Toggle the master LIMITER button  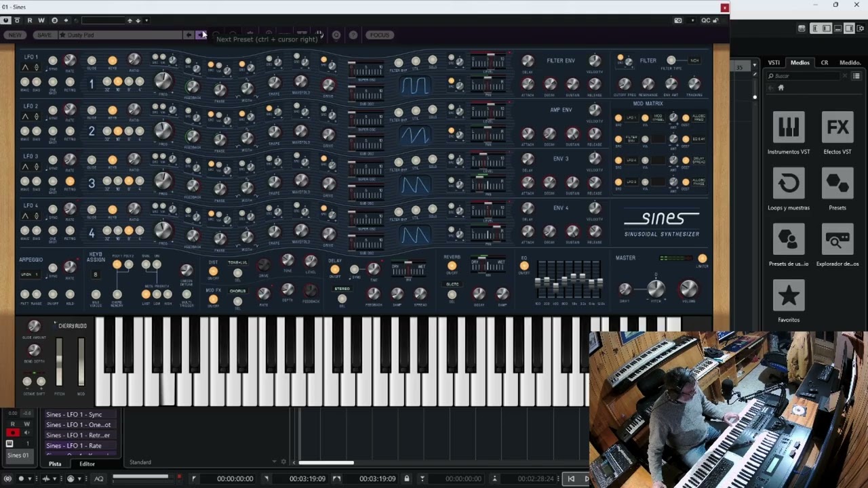pyautogui.click(x=702, y=258)
